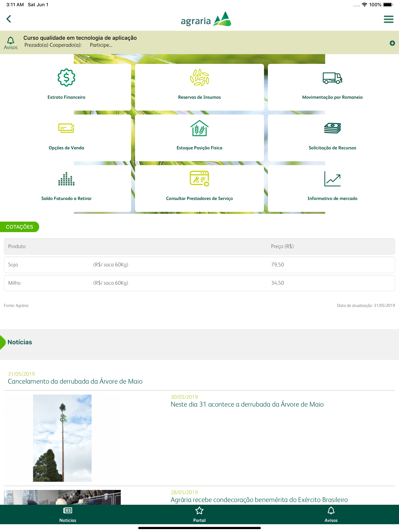This screenshot has height=532, width=399.
Task: Open Cancelamento da derrubada da Árvore article
Action: coord(75,381)
